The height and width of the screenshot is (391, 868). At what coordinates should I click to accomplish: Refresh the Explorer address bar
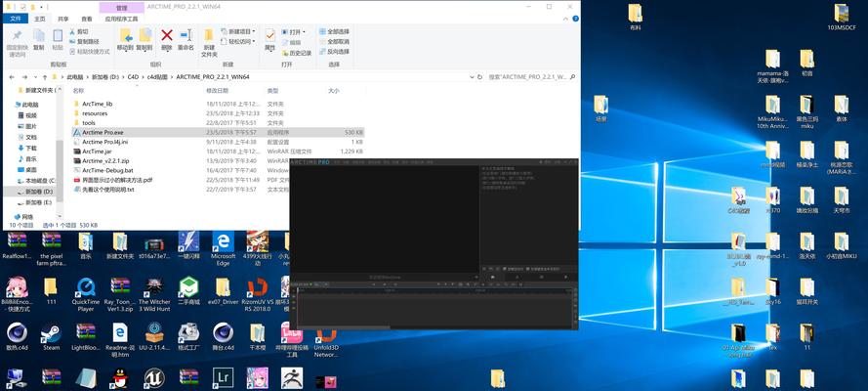click(478, 77)
